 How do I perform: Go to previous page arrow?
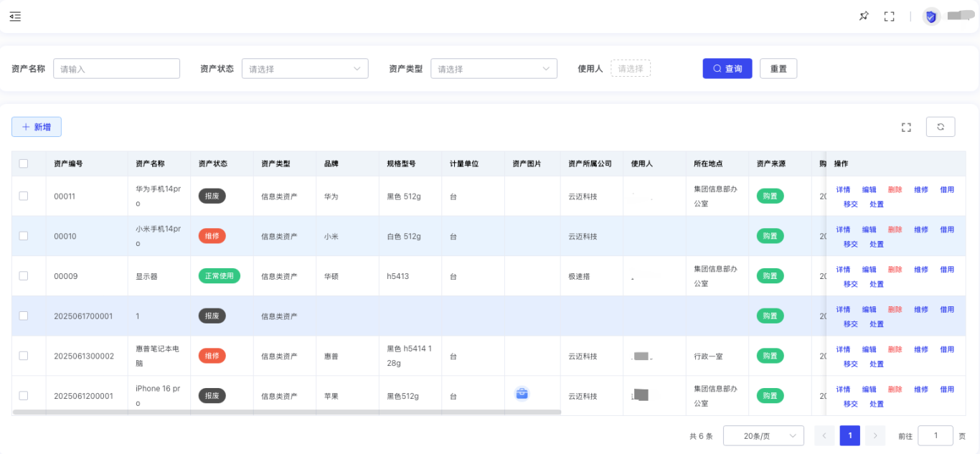[x=824, y=435]
